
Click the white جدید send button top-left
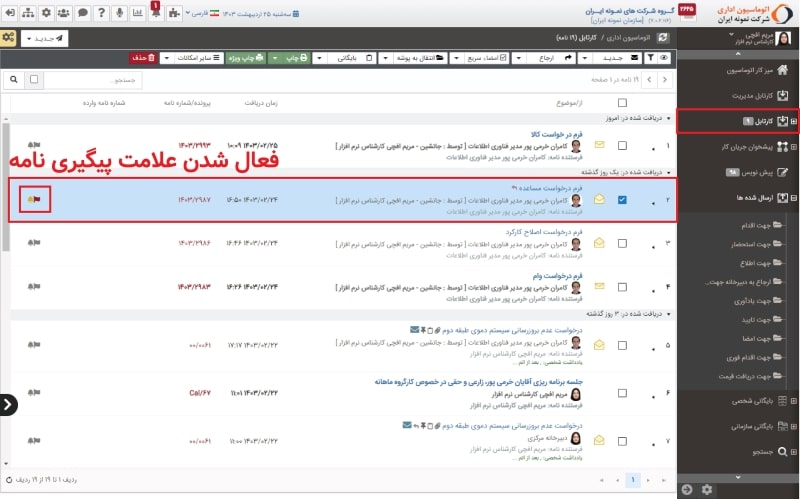pos(44,38)
